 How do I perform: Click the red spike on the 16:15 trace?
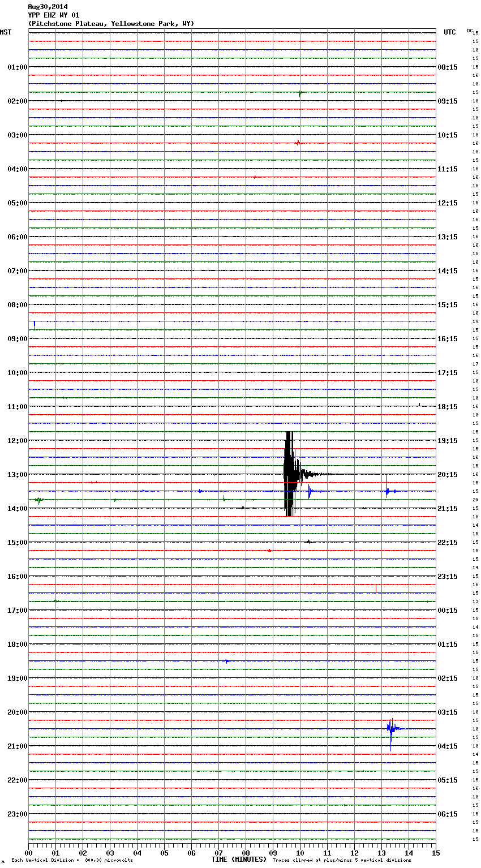(x=376, y=588)
